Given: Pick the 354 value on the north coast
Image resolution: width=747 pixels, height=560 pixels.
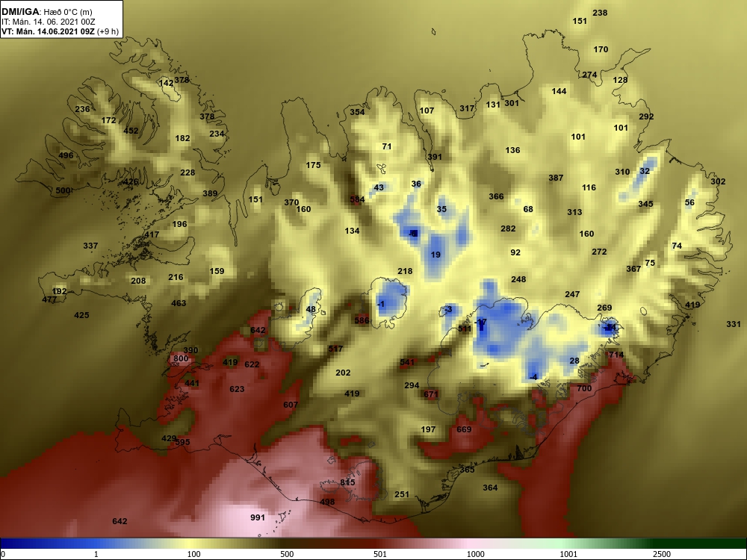Looking at the screenshot, I should tap(357, 113).
